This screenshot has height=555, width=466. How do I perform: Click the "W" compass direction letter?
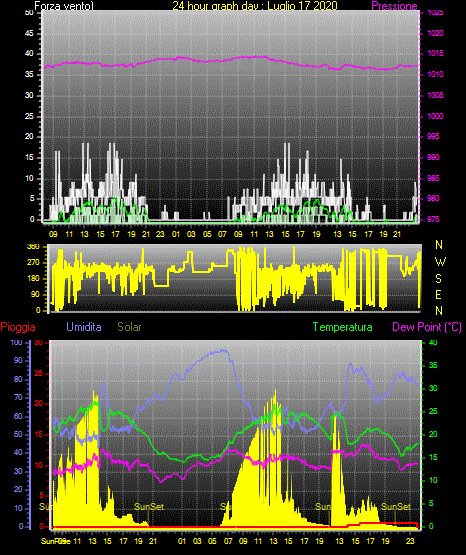440,262
